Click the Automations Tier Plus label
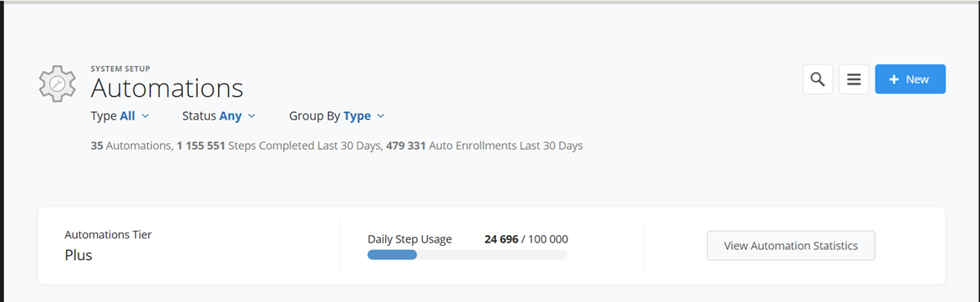The height and width of the screenshot is (302, 980). [x=108, y=245]
